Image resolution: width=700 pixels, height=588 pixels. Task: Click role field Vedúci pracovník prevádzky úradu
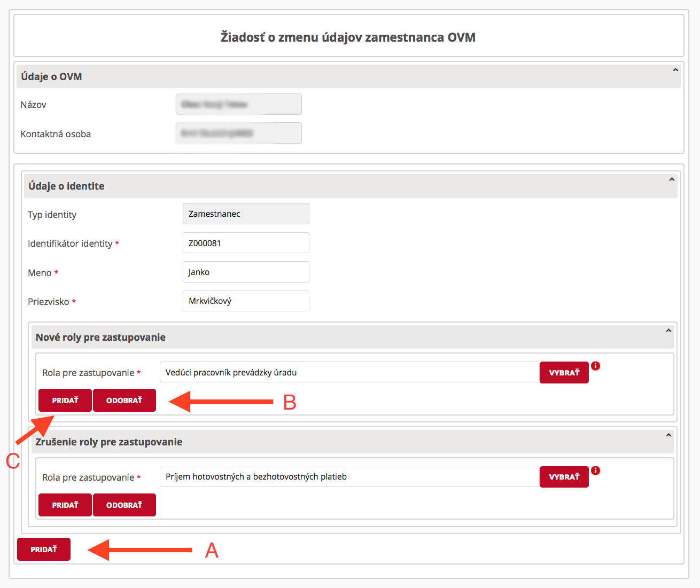(x=349, y=372)
